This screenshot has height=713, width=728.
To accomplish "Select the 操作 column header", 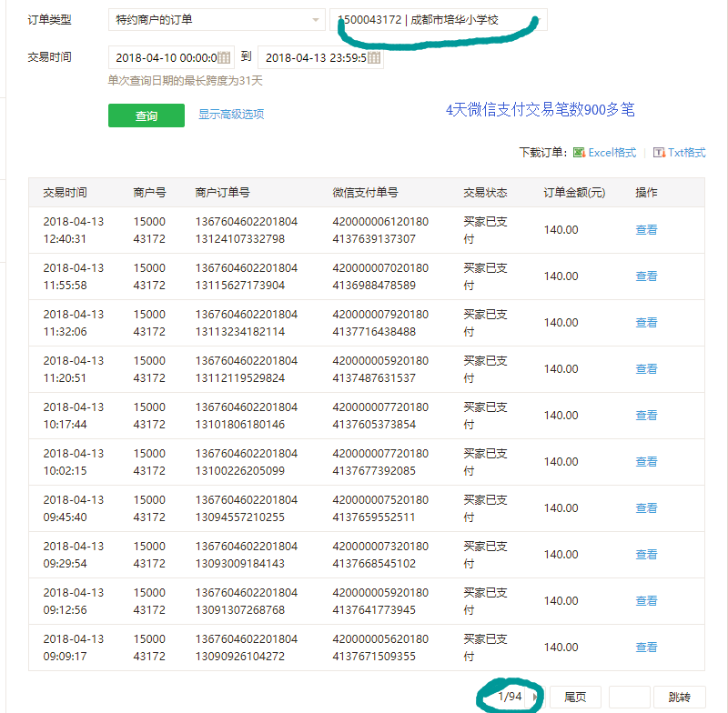I will coord(646,193).
